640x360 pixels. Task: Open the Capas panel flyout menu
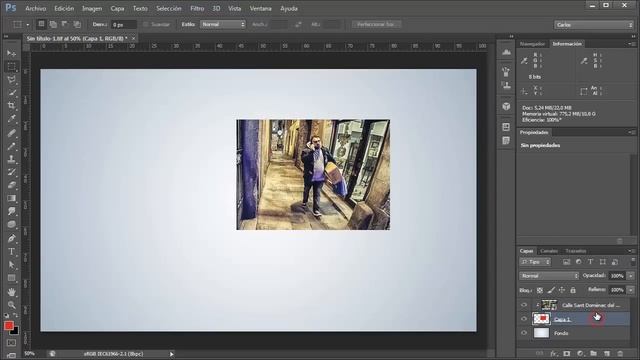[631, 251]
